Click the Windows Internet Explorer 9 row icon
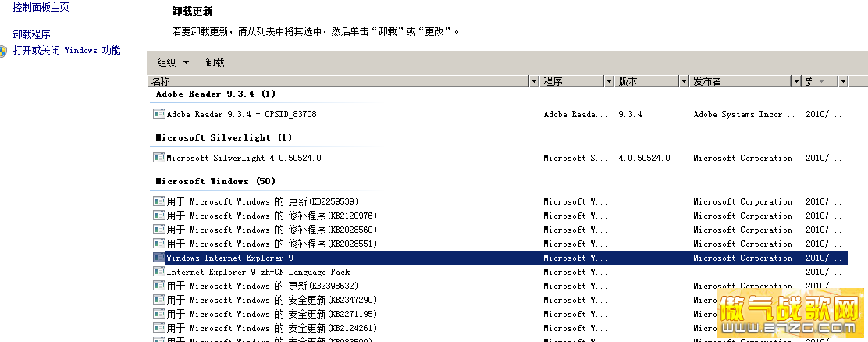 [x=159, y=258]
